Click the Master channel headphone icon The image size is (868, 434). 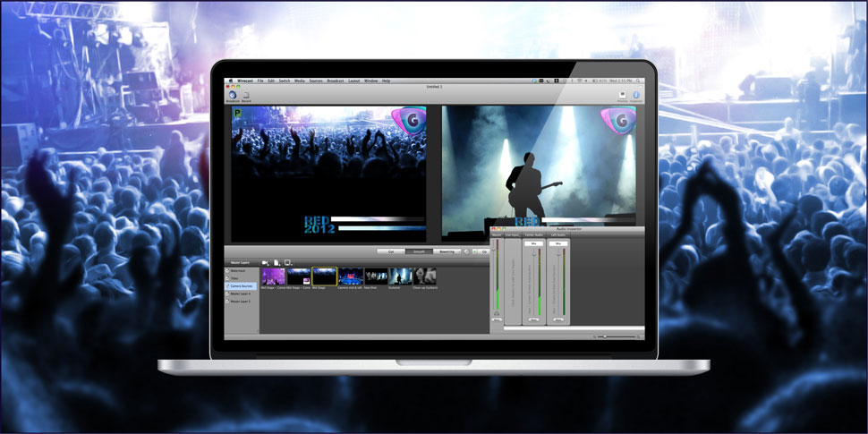[x=498, y=313]
